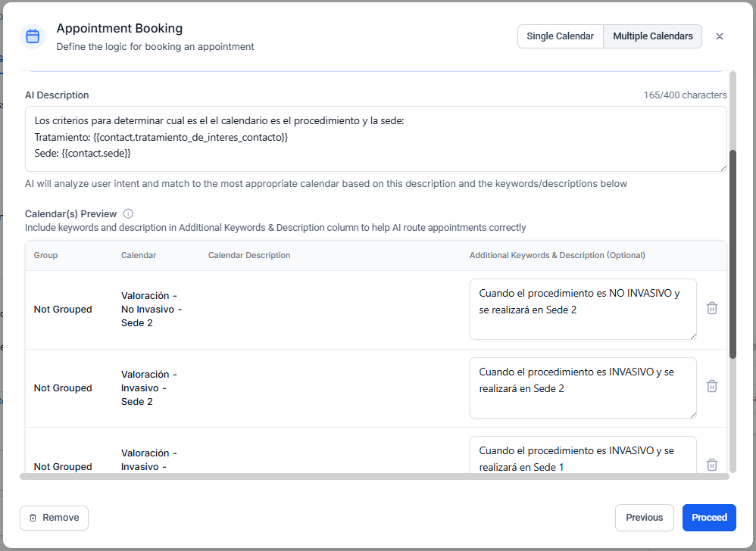Click resize handle of NO INVASIVO keywords box
The height and width of the screenshot is (551, 756).
coord(692,335)
